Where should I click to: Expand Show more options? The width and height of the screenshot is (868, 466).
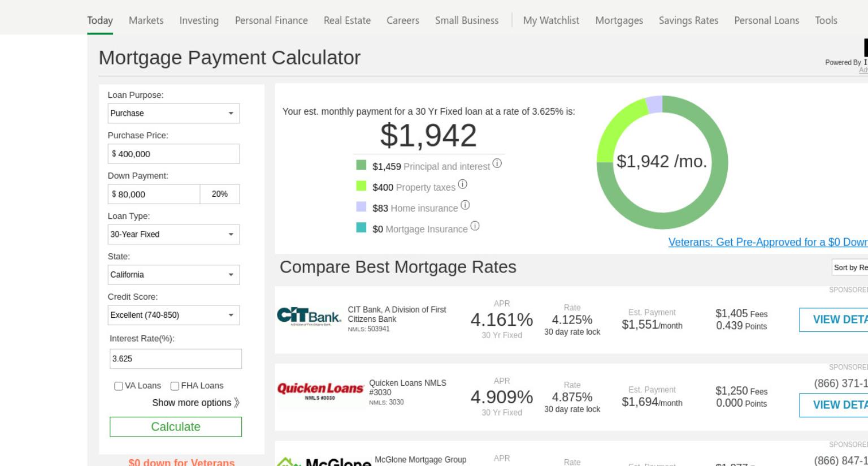pos(196,403)
